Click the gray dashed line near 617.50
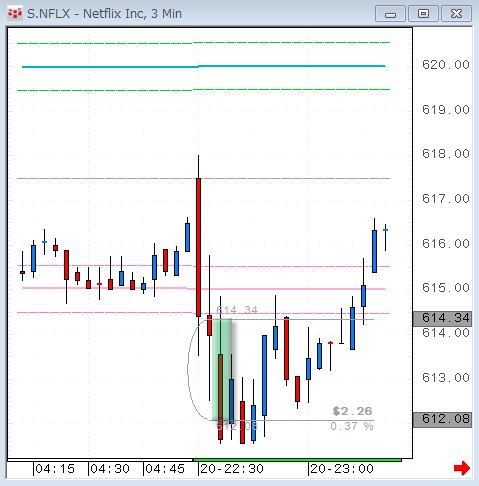The image size is (479, 486). [x=203, y=179]
